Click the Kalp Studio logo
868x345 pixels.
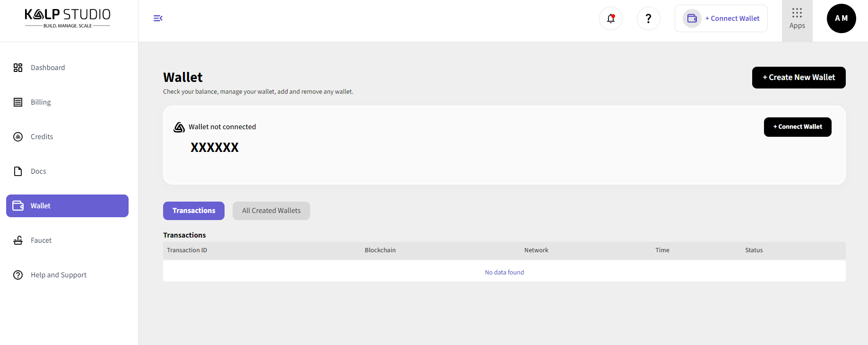tap(68, 18)
